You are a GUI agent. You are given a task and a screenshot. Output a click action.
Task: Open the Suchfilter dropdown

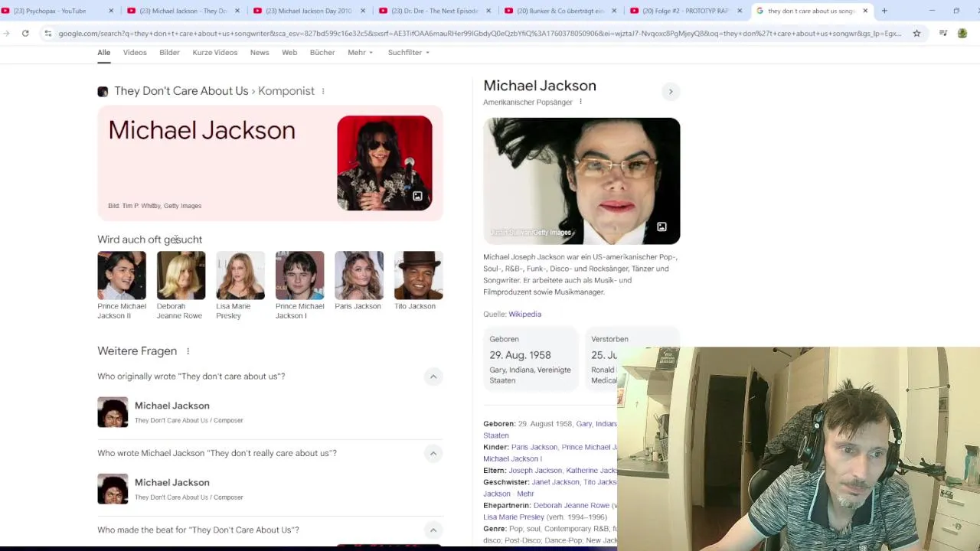(x=409, y=52)
